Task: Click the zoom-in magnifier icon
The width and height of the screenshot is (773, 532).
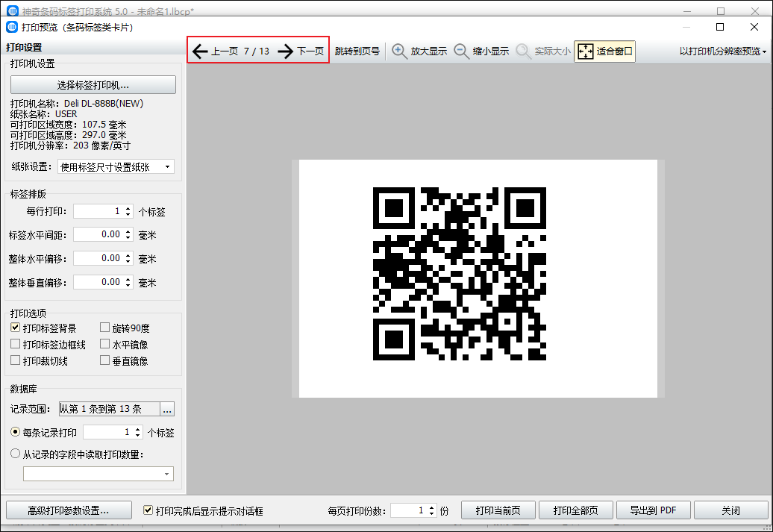Action: (399, 51)
